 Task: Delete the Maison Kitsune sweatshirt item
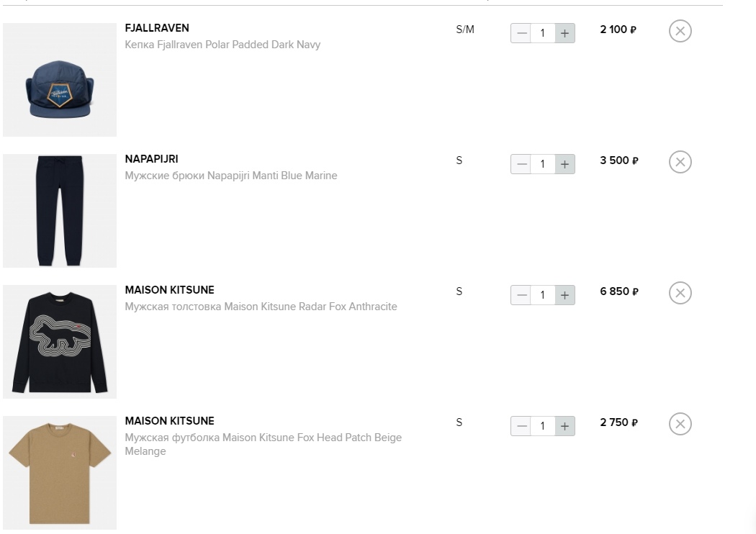click(680, 294)
